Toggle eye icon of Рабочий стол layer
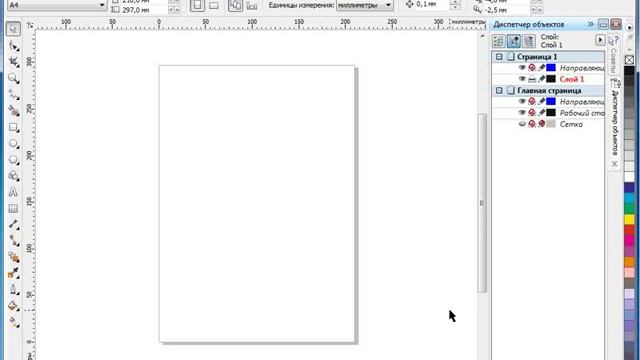Screen dimensions: 640x360 coord(522,113)
